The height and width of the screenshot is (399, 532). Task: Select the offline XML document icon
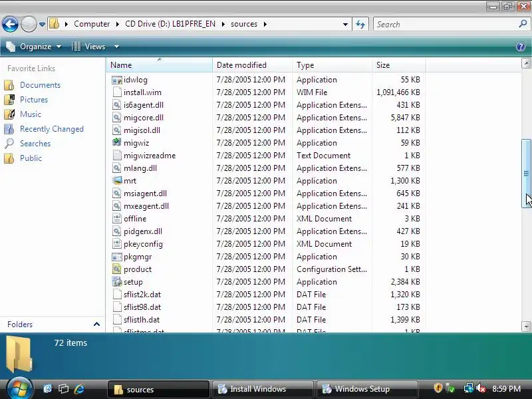[x=117, y=219]
